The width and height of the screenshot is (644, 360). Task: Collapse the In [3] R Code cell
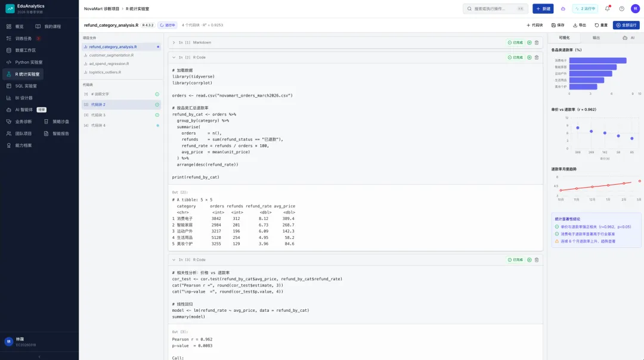tap(174, 260)
